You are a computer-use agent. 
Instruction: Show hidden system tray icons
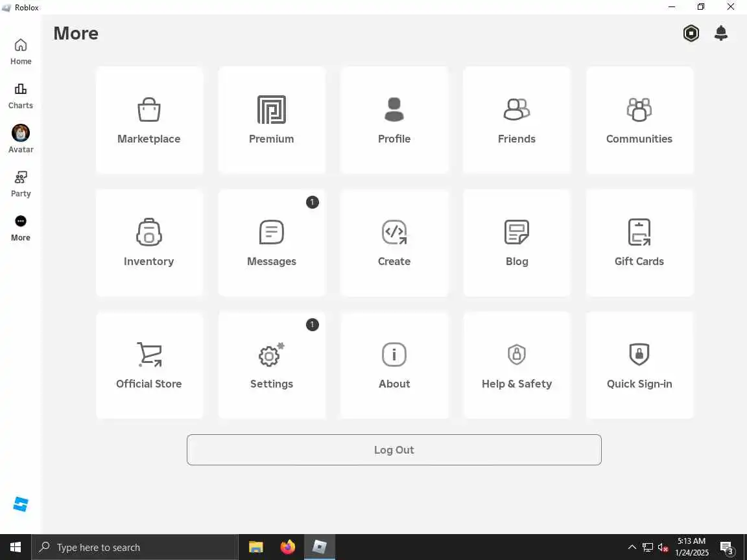tap(632, 547)
